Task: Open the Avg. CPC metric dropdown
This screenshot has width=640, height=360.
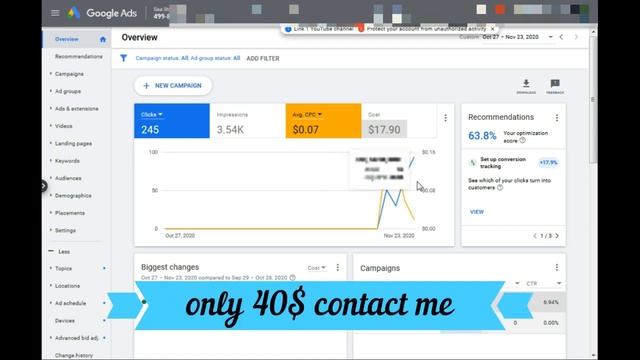Action: point(307,115)
